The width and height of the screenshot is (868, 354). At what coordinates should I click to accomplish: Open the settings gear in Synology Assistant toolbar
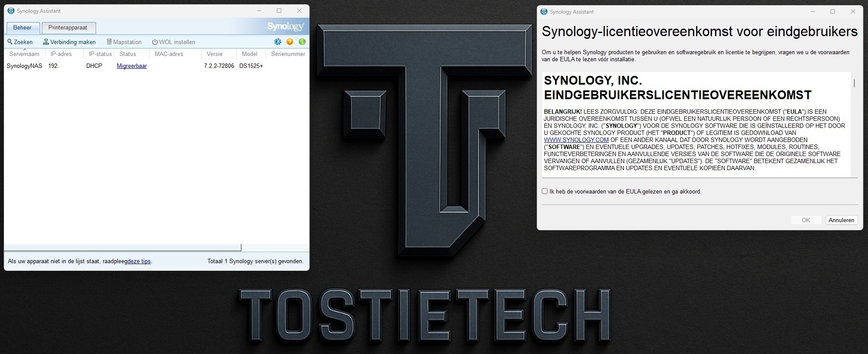[x=278, y=42]
